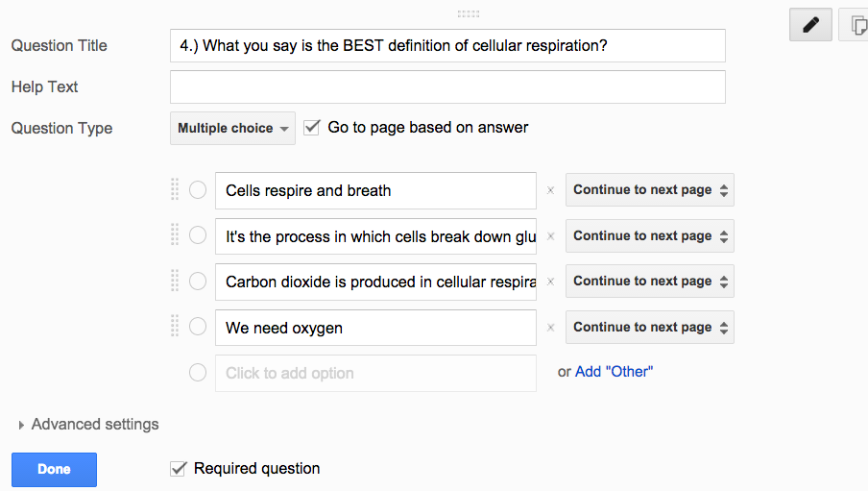Open page dropdown for 'We need oxygen'
This screenshot has height=491, width=868.
650,328
